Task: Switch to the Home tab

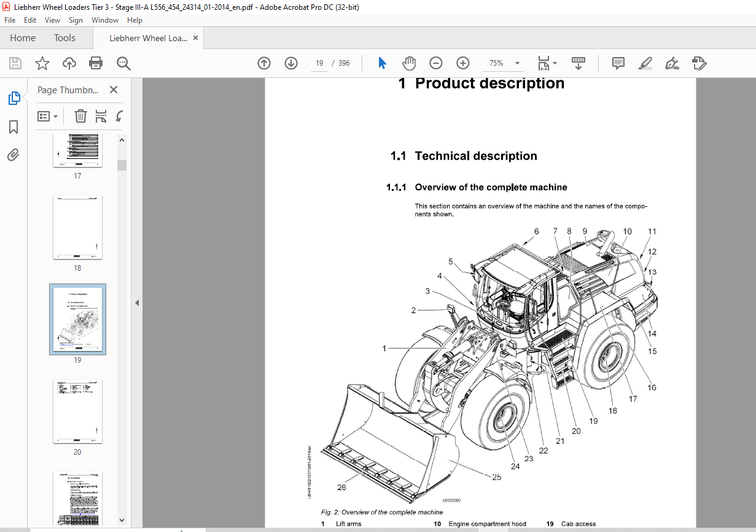Action: 23,38
